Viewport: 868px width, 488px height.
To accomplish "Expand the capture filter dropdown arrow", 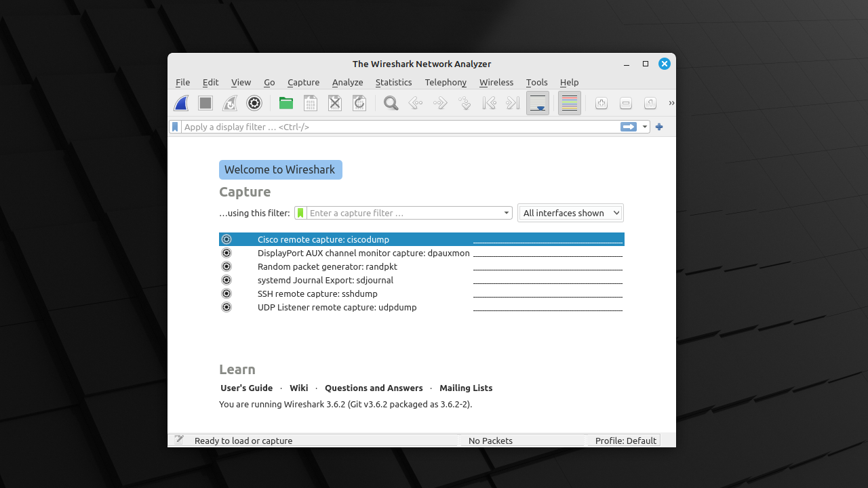I will point(506,213).
